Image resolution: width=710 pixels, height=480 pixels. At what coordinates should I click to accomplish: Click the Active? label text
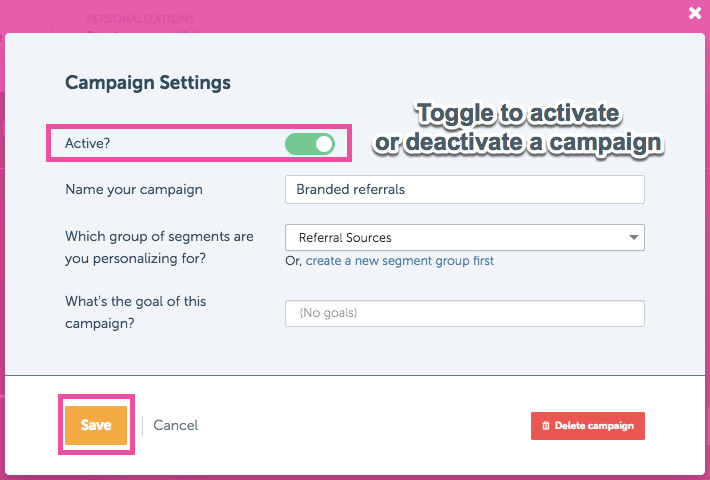click(87, 144)
